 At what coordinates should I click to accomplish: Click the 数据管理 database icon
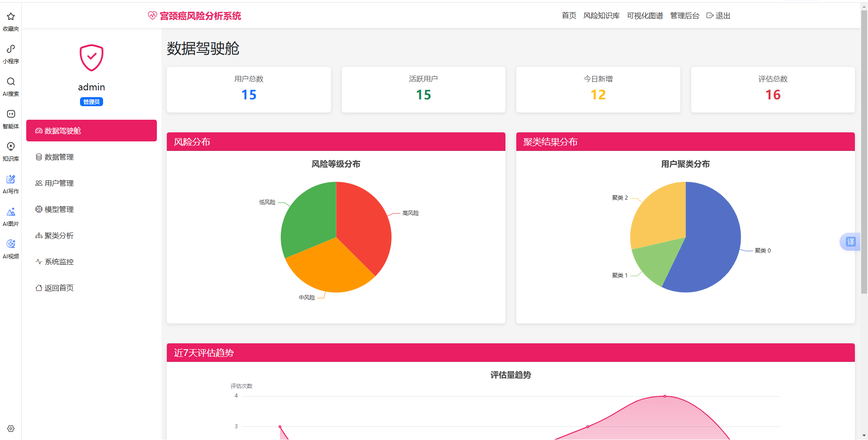pos(39,157)
